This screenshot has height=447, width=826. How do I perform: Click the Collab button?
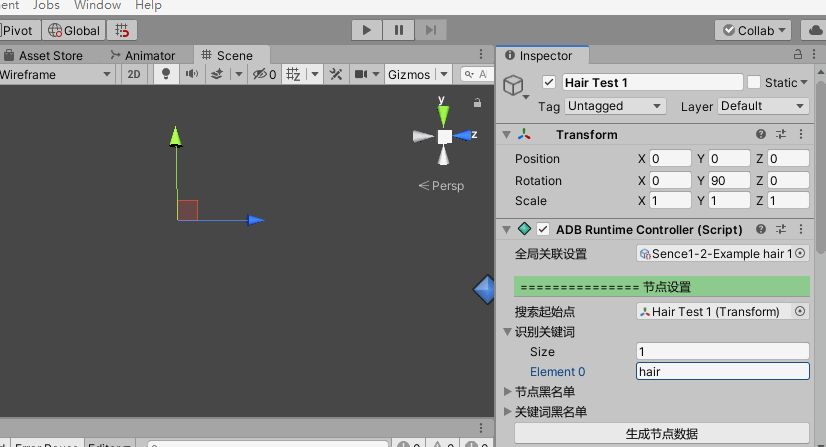[x=754, y=30]
